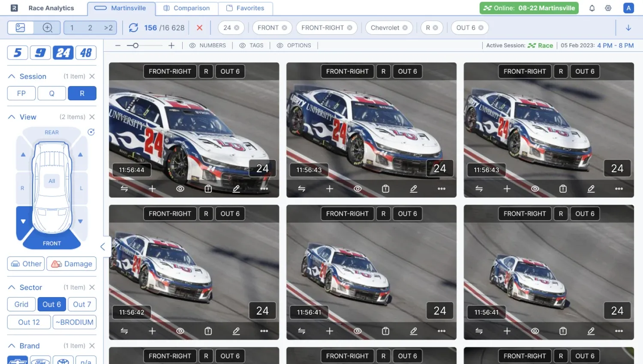Click the Race Analytics logo icon
Screen dimensions: 643x364
(14, 8)
